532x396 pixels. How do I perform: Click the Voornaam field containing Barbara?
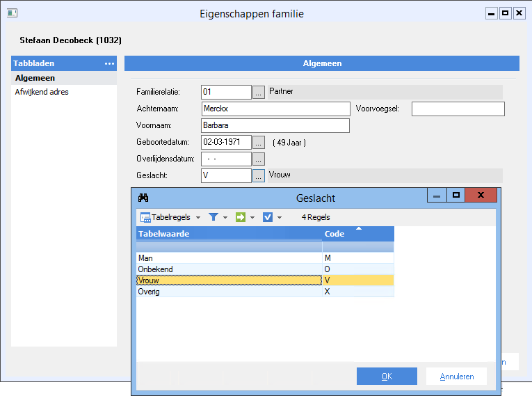[x=275, y=126]
